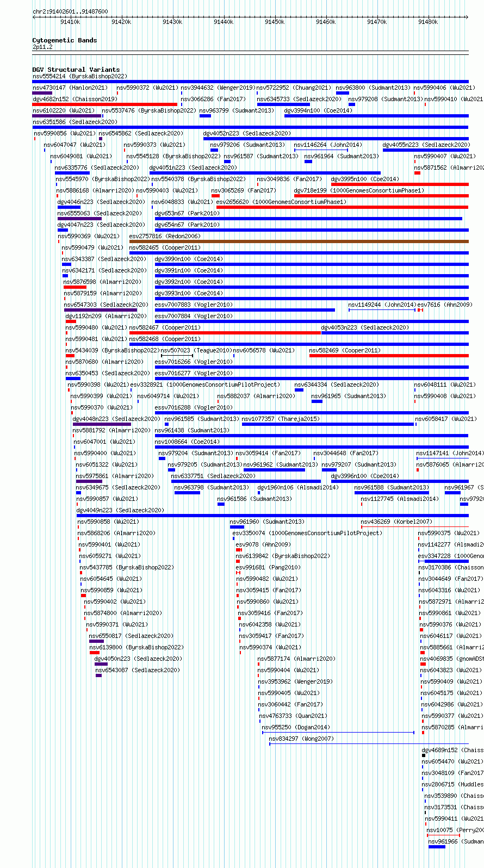The height and width of the screenshot is (868, 484).
Task: Select nsv507023 (Teague2010) label
Action: [x=196, y=350]
